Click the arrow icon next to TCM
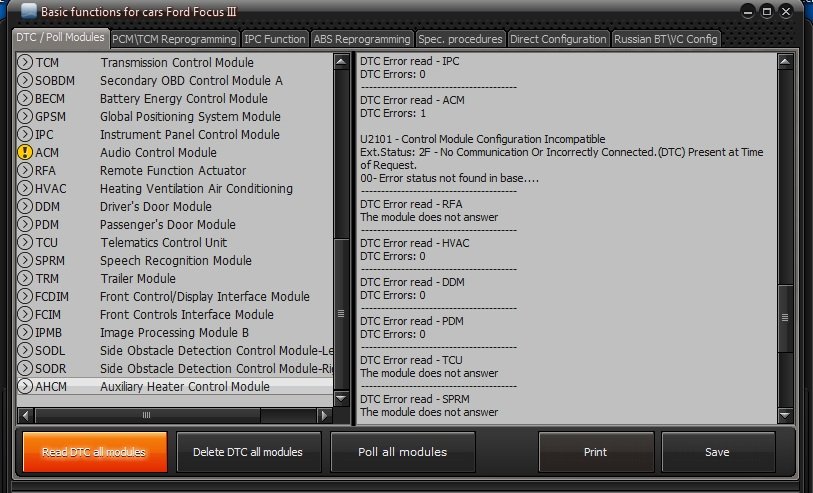This screenshot has height=493, width=813. (x=25, y=63)
